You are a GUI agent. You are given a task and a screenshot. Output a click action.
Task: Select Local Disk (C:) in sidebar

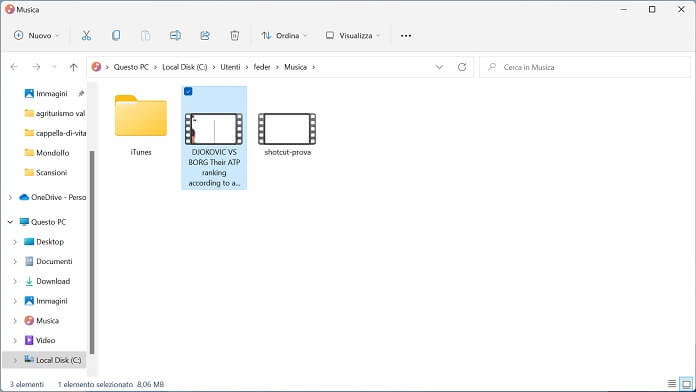pyautogui.click(x=53, y=360)
